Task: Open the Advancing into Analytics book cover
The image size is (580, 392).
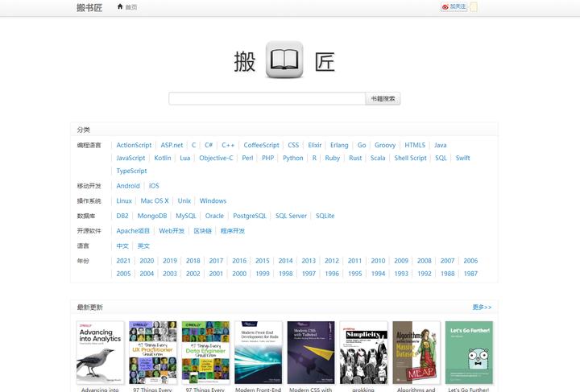Action: click(100, 353)
